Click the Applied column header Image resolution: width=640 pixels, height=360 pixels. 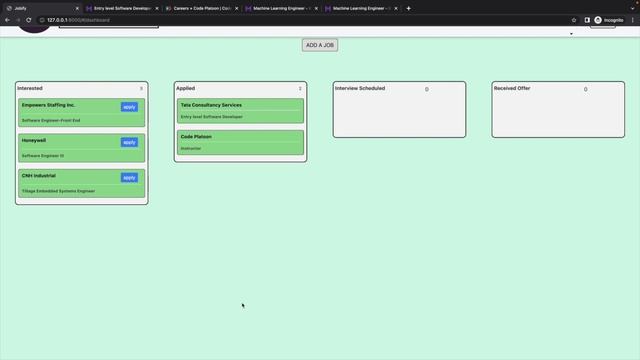pyautogui.click(x=185, y=88)
